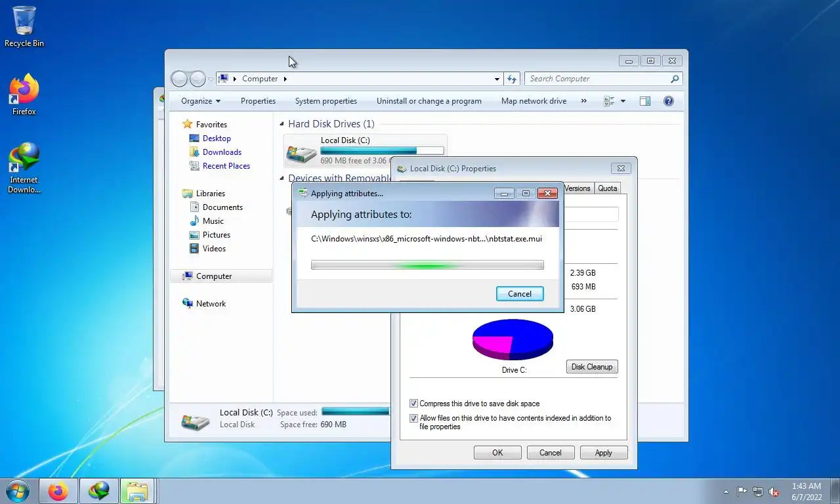Switch to the Quota tab

(607, 188)
